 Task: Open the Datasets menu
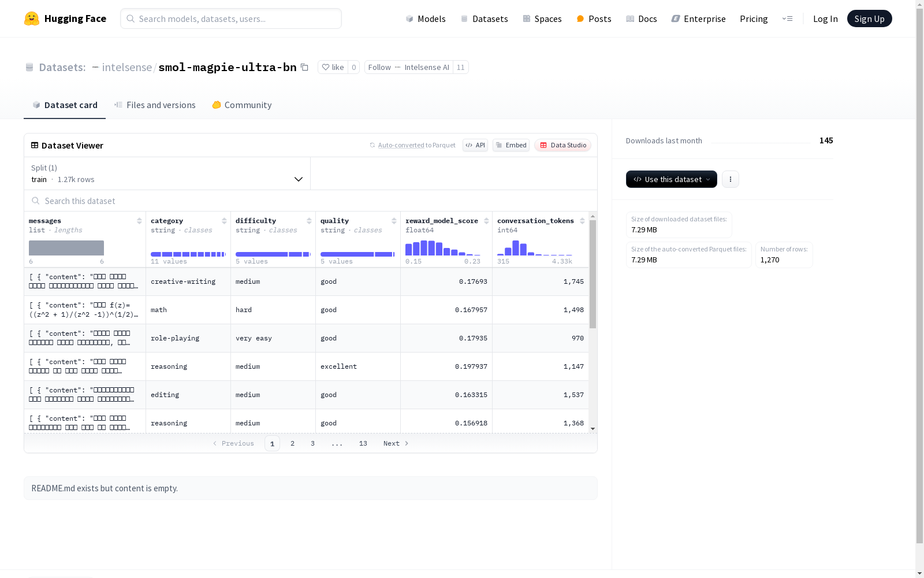pos(484,18)
